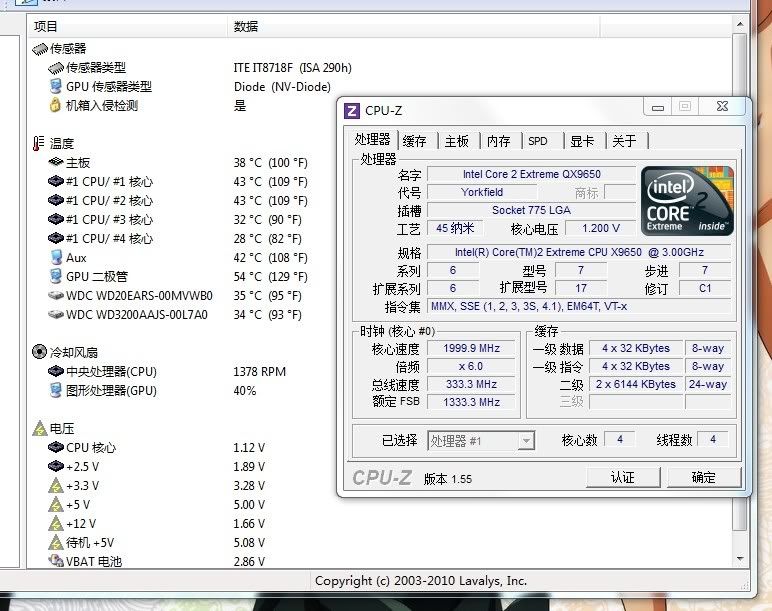Click the Intel Core 2 Extreme logo
The image size is (772, 611).
[x=687, y=200]
